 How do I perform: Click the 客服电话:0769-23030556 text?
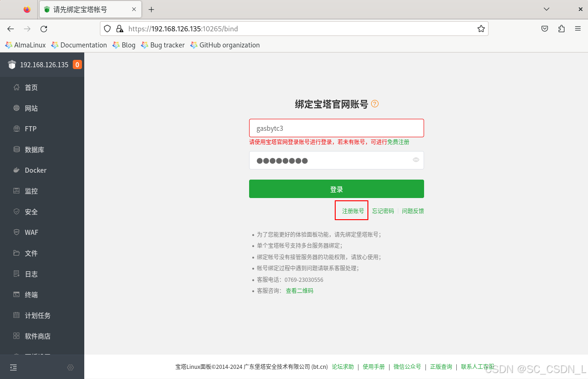point(290,280)
